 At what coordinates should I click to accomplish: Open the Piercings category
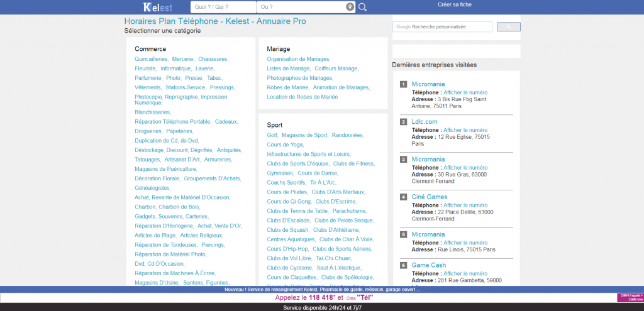[x=213, y=244]
